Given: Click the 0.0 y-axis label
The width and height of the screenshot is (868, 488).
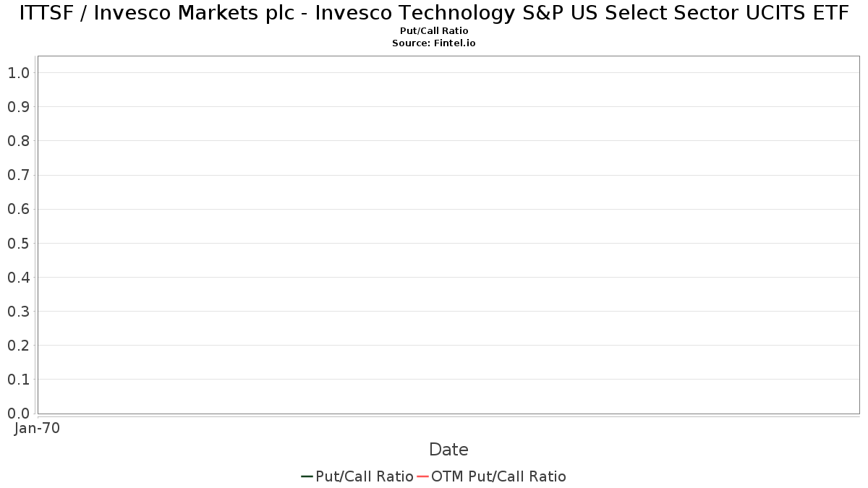Looking at the screenshot, I should [x=18, y=414].
